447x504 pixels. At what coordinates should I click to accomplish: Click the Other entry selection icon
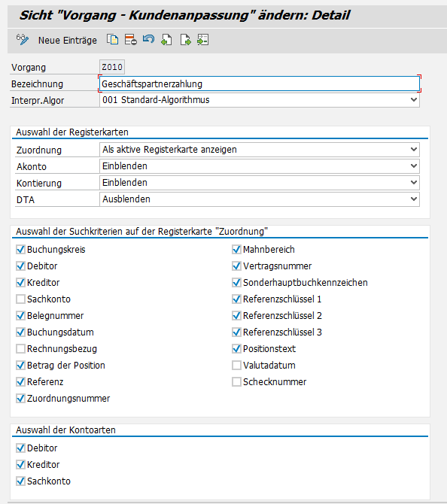tap(203, 40)
